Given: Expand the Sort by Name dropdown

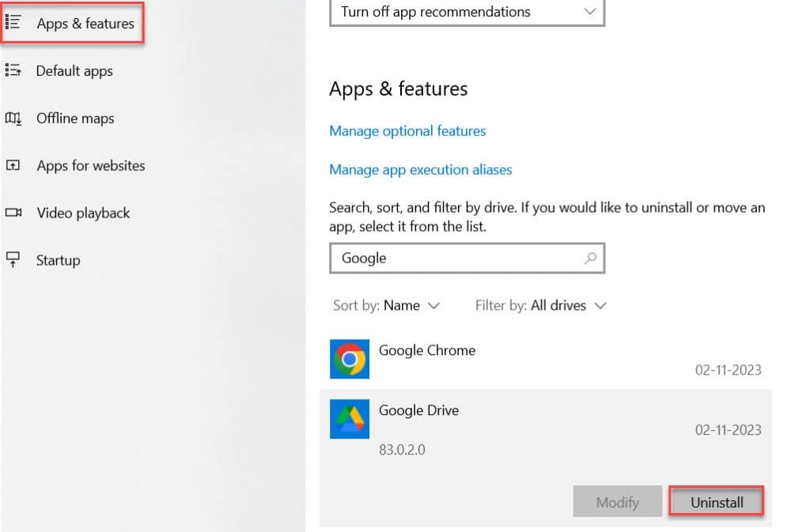Looking at the screenshot, I should point(386,305).
